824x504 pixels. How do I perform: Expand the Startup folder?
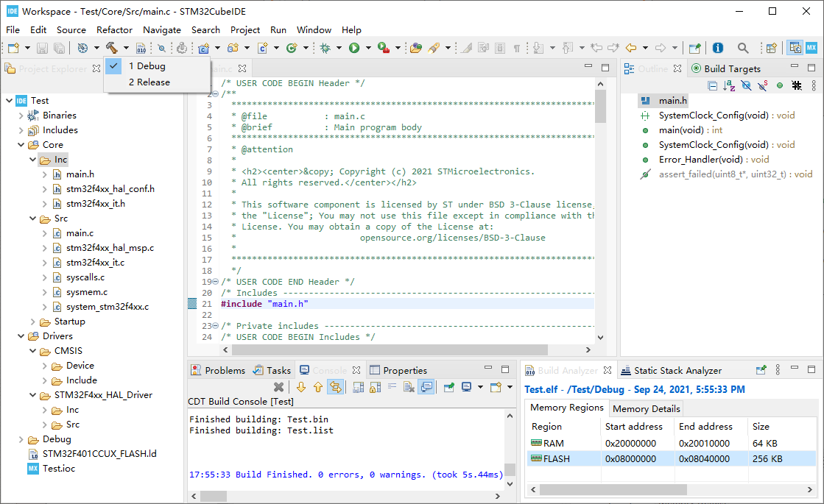pos(32,322)
